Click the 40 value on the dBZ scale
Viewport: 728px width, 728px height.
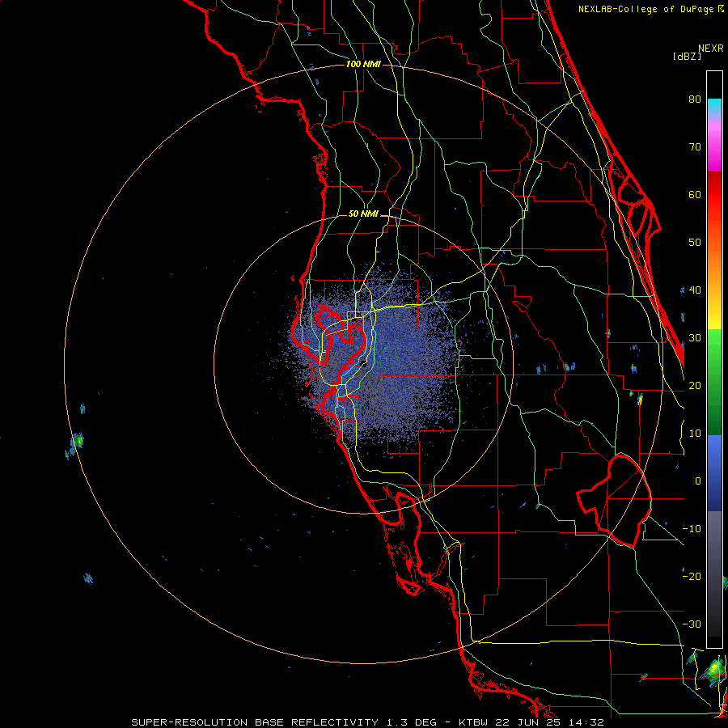(695, 290)
